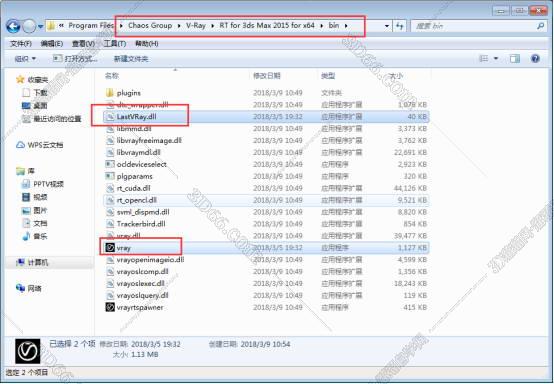Open the 帮助(H) menu
The height and width of the screenshot is (384, 554).
147,43
